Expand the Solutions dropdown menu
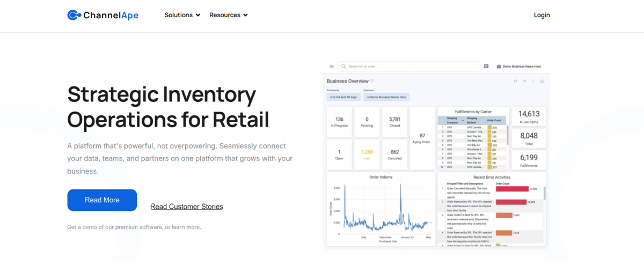This screenshot has height=264, width=644. (182, 15)
